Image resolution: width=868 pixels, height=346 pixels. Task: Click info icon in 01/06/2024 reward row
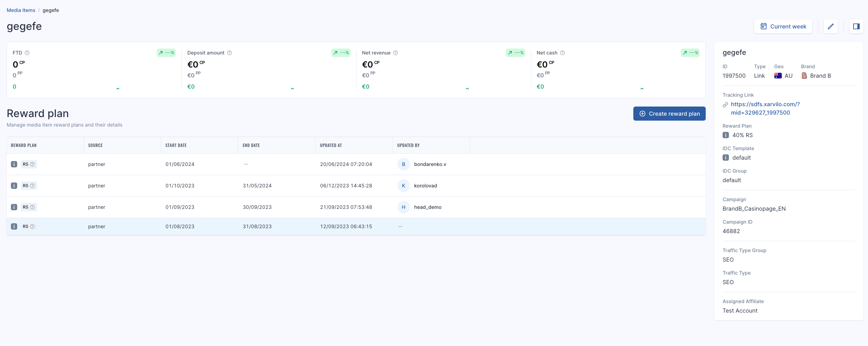pyautogui.click(x=14, y=164)
